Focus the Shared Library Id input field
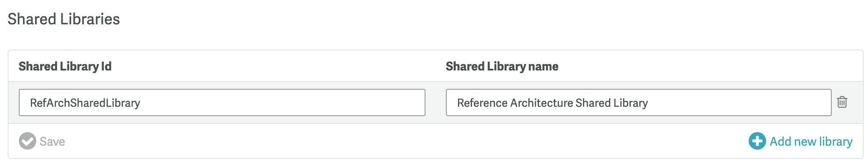The image size is (868, 164). pos(222,102)
